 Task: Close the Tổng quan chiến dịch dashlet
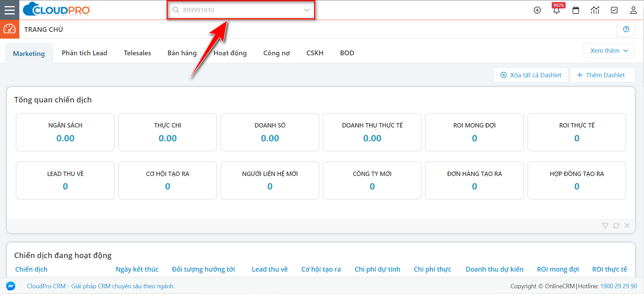627,226
